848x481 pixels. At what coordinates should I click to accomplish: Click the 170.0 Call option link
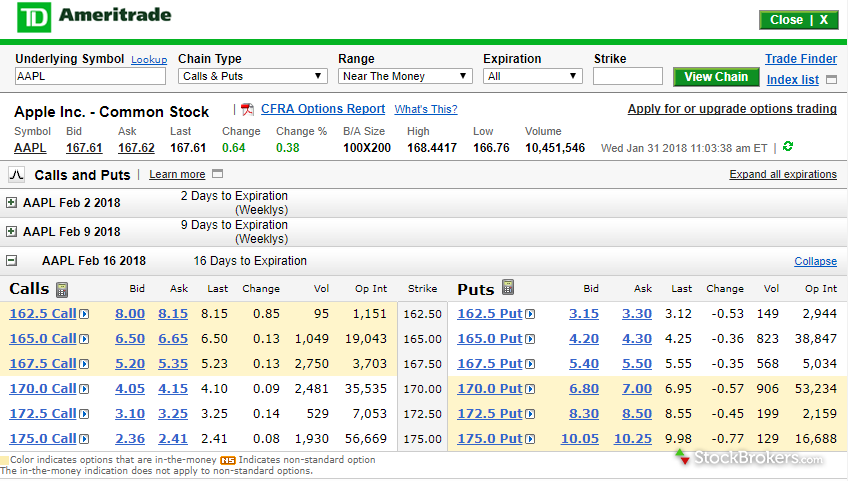tap(42, 389)
